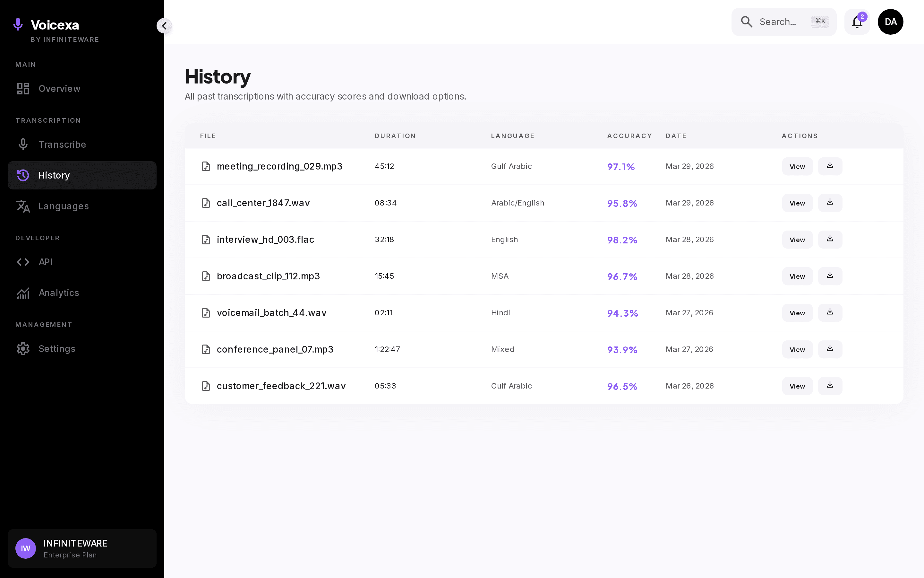View broadcast_clip_112.mp3 transcription
This screenshot has height=578, width=924.
(x=797, y=276)
